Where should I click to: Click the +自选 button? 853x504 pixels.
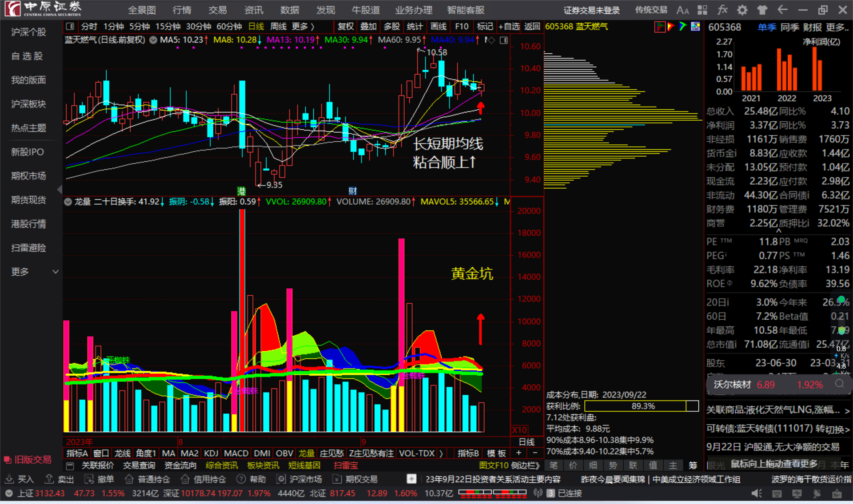pyautogui.click(x=509, y=27)
